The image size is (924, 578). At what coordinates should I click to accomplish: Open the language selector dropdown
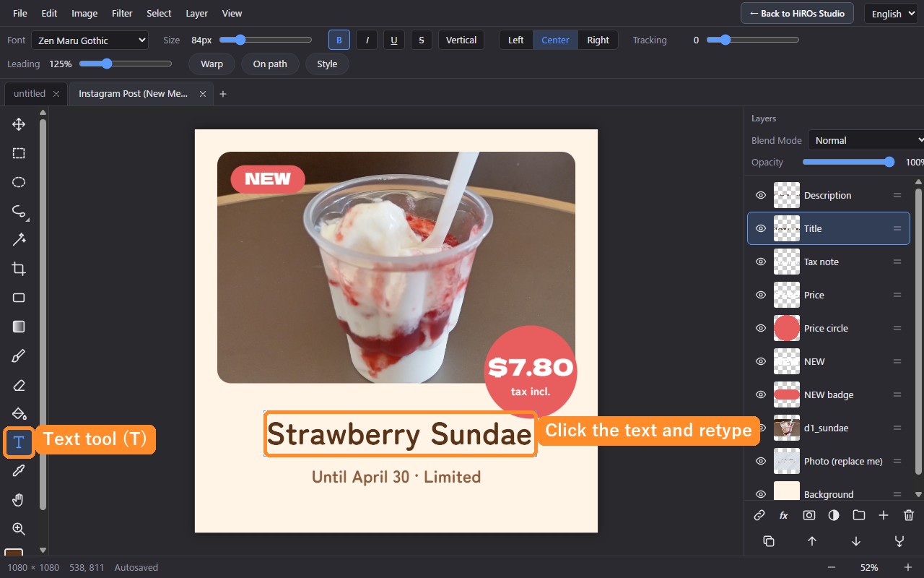pyautogui.click(x=892, y=14)
